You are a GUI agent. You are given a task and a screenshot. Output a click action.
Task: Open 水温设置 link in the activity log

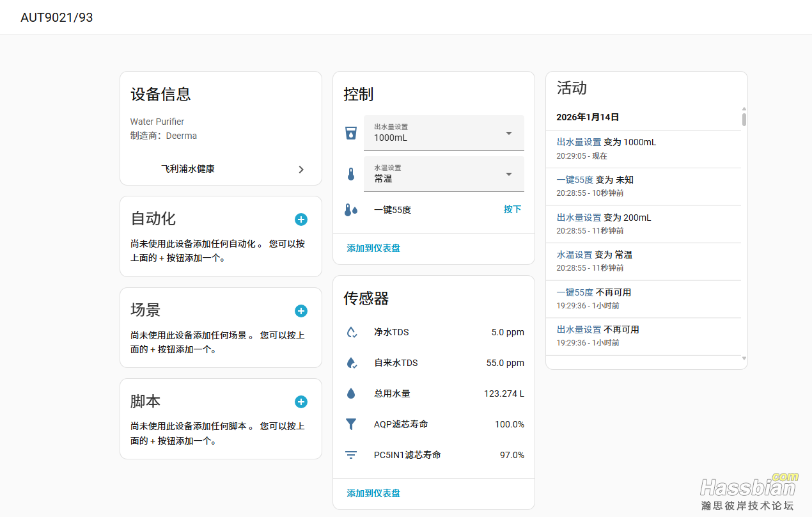click(x=574, y=255)
